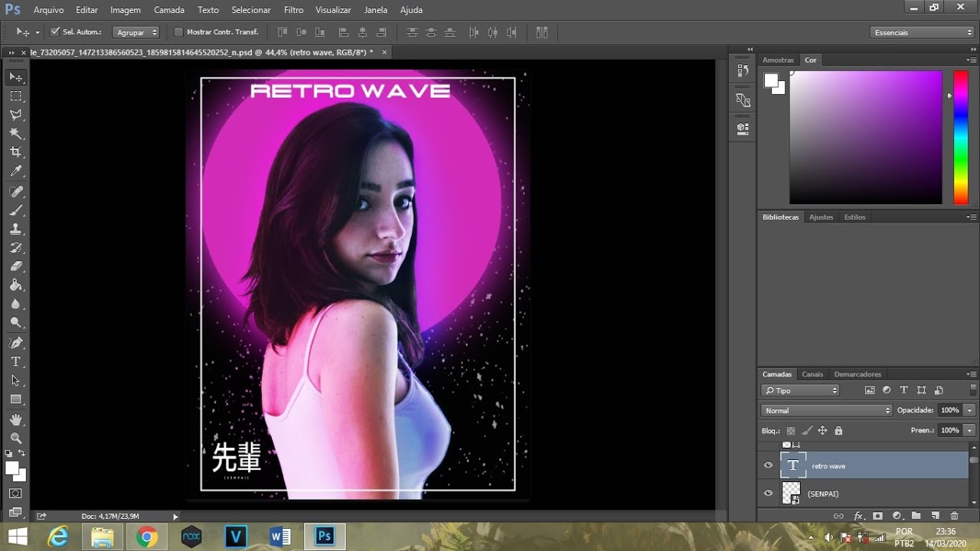Image resolution: width=980 pixels, height=551 pixels.
Task: Select the Eraser tool
Action: 15,266
